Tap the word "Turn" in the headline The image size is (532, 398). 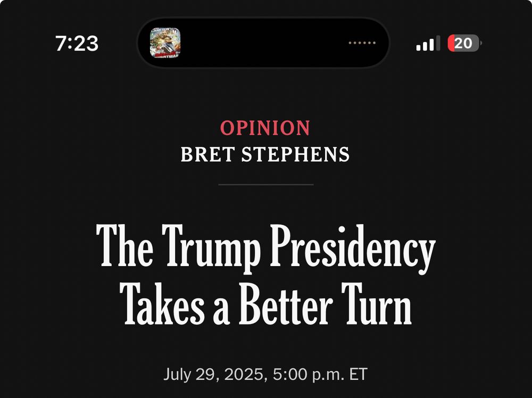pyautogui.click(x=377, y=303)
